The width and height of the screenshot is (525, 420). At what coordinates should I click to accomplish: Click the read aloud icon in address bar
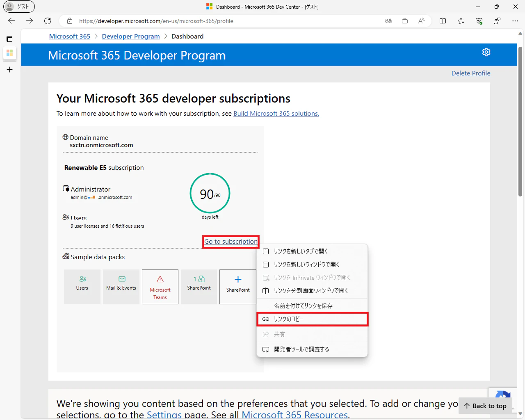pyautogui.click(x=421, y=21)
